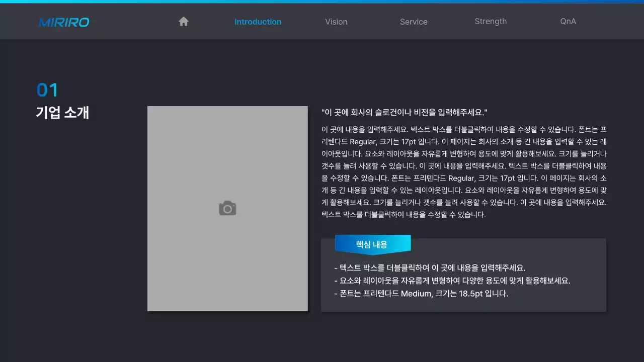Select the main body paragraph text
The image size is (644, 362).
tap(463, 171)
